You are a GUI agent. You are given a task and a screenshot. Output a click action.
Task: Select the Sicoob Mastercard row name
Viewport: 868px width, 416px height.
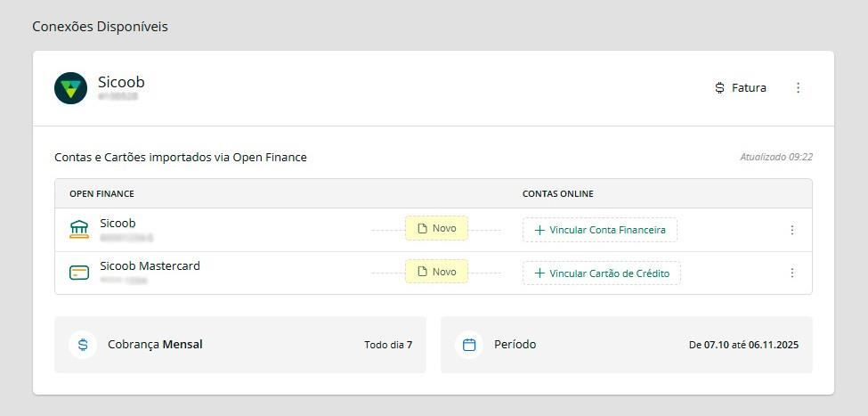point(150,265)
